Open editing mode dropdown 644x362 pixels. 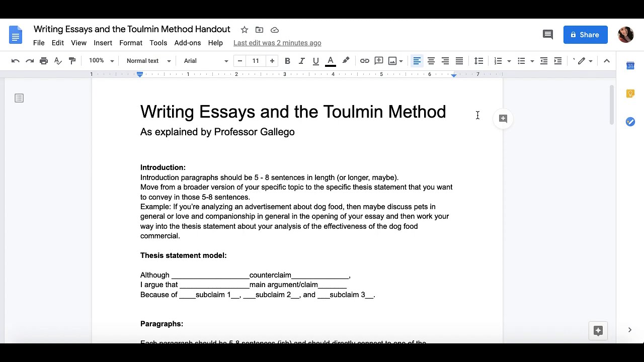click(585, 61)
